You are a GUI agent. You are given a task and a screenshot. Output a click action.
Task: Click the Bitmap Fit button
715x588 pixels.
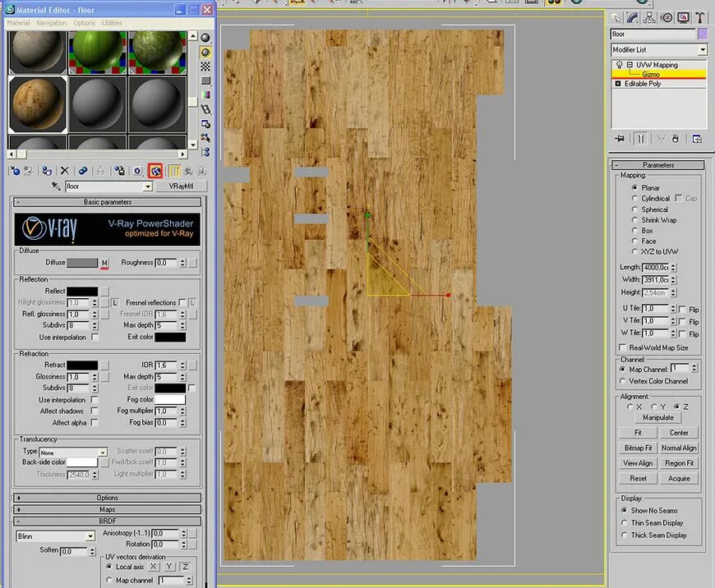638,448
